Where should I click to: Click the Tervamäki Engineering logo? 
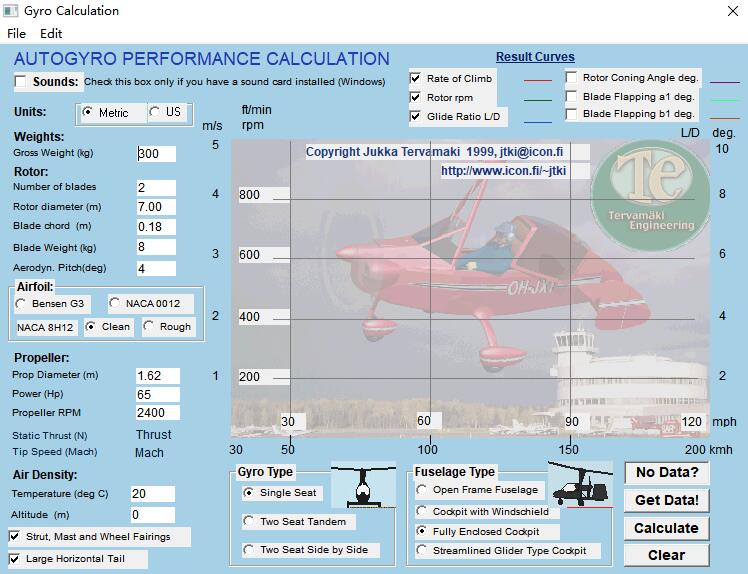[x=650, y=196]
